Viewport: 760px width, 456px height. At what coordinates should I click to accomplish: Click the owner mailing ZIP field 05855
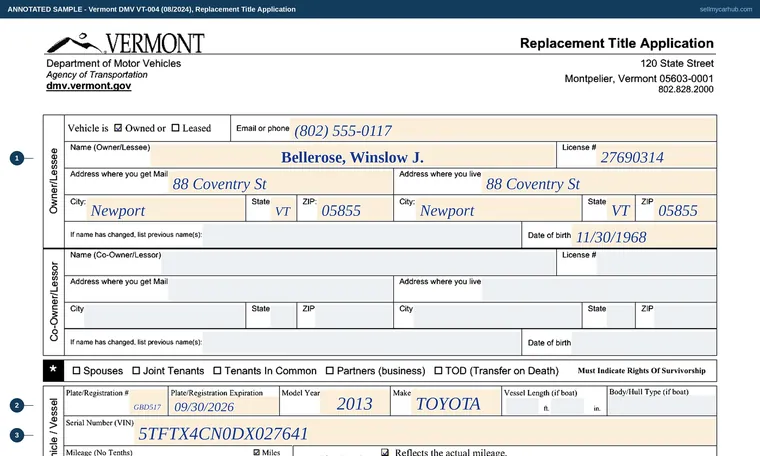tap(354, 210)
